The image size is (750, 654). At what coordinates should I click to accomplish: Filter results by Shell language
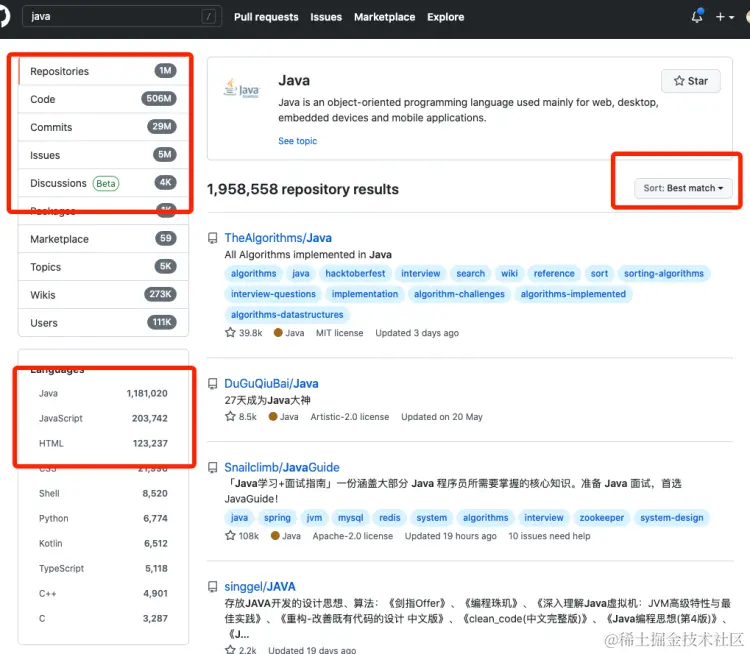103,493
